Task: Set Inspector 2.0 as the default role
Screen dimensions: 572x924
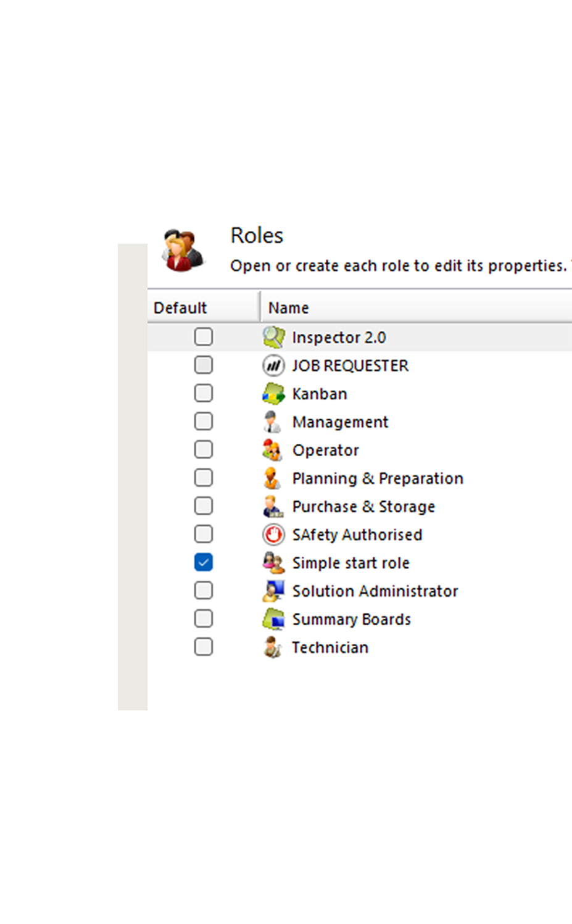Action: [x=204, y=337]
